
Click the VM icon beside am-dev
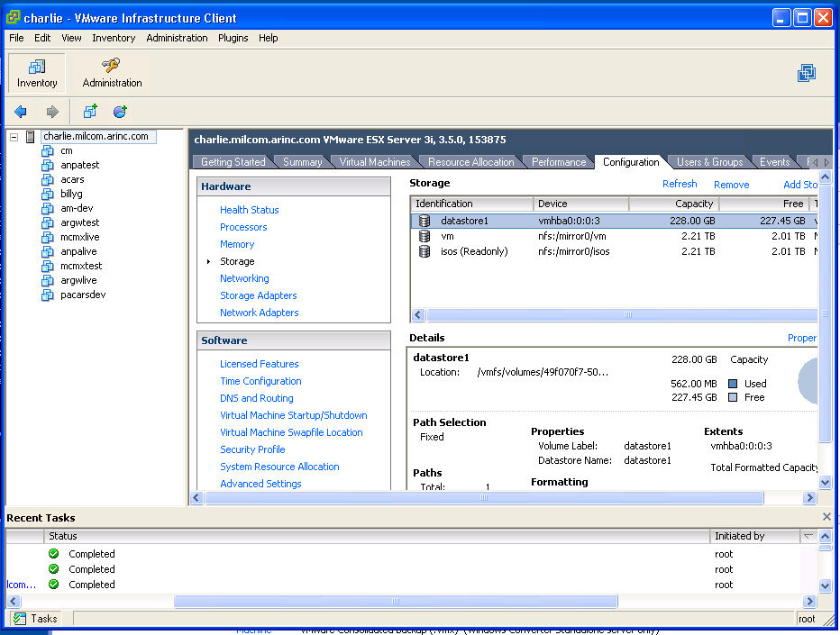(x=48, y=208)
